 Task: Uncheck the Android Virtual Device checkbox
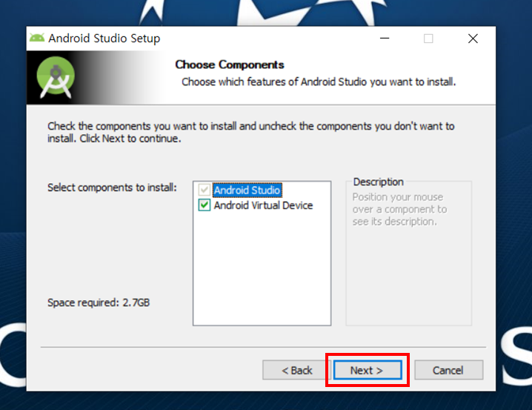[205, 205]
